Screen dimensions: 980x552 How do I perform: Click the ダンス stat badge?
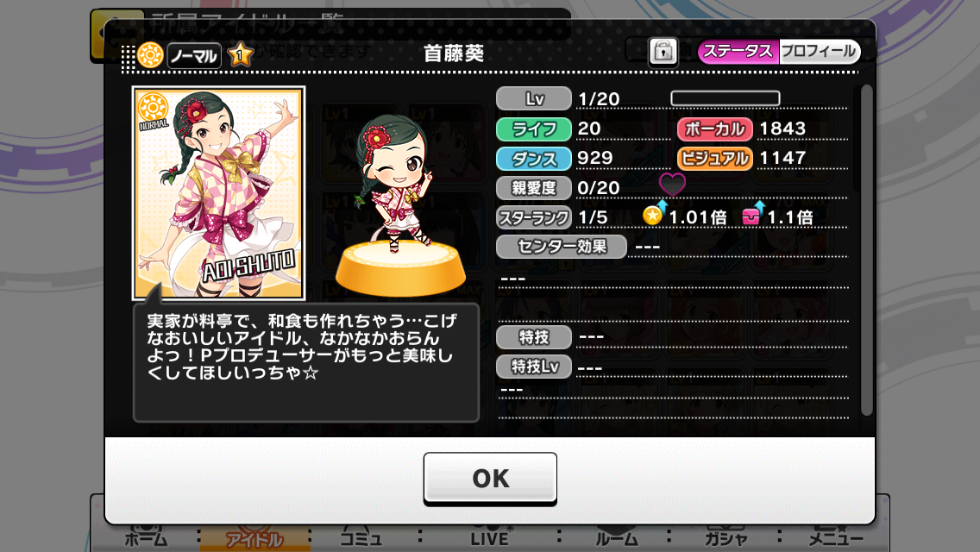point(534,159)
